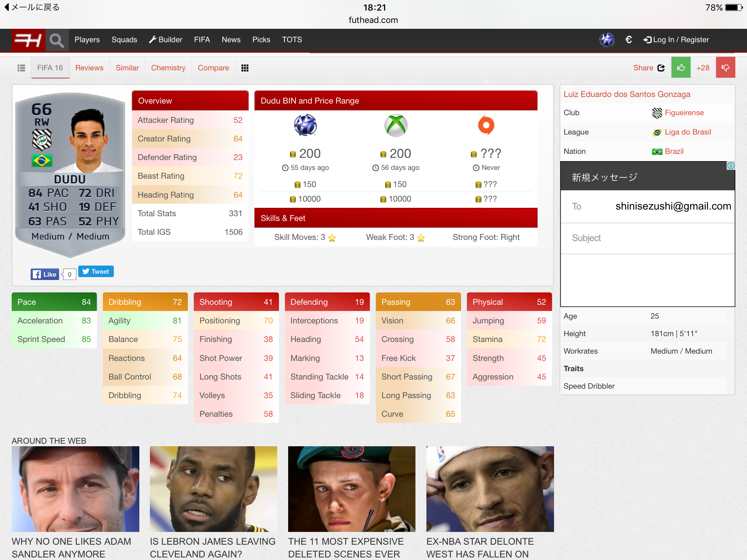Open the Liga do Brasil link
Screen dimensions: 747x560
[688, 132]
